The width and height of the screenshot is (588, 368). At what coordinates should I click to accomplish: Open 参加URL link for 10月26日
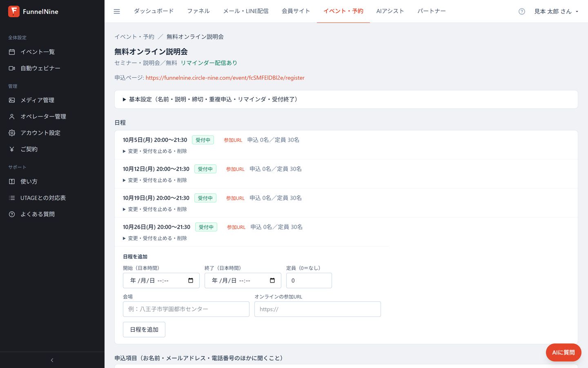pyautogui.click(x=236, y=227)
